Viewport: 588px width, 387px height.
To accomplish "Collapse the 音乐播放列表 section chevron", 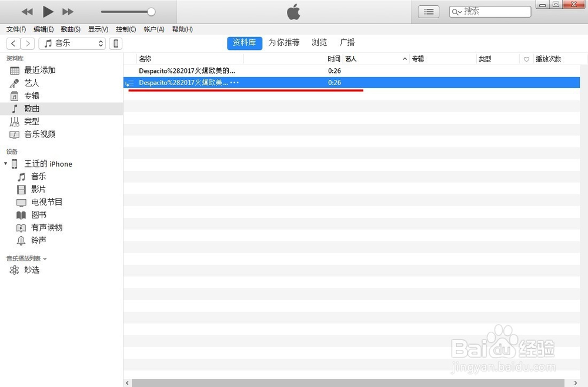I will coord(45,258).
